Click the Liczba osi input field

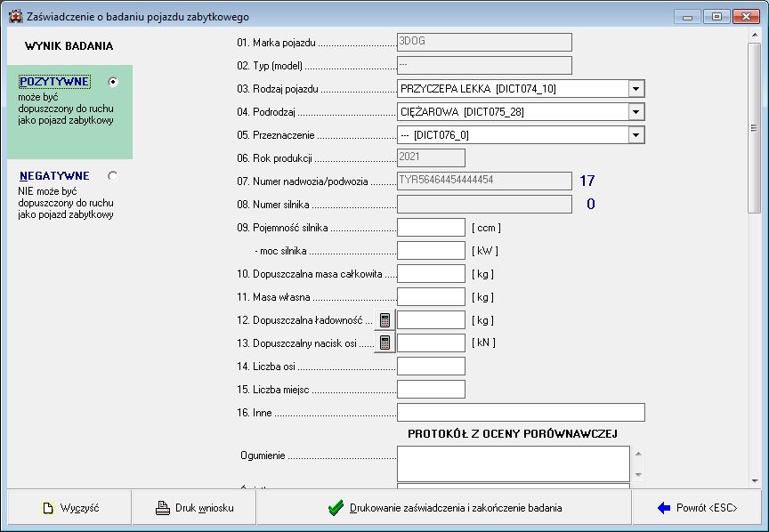(431, 367)
